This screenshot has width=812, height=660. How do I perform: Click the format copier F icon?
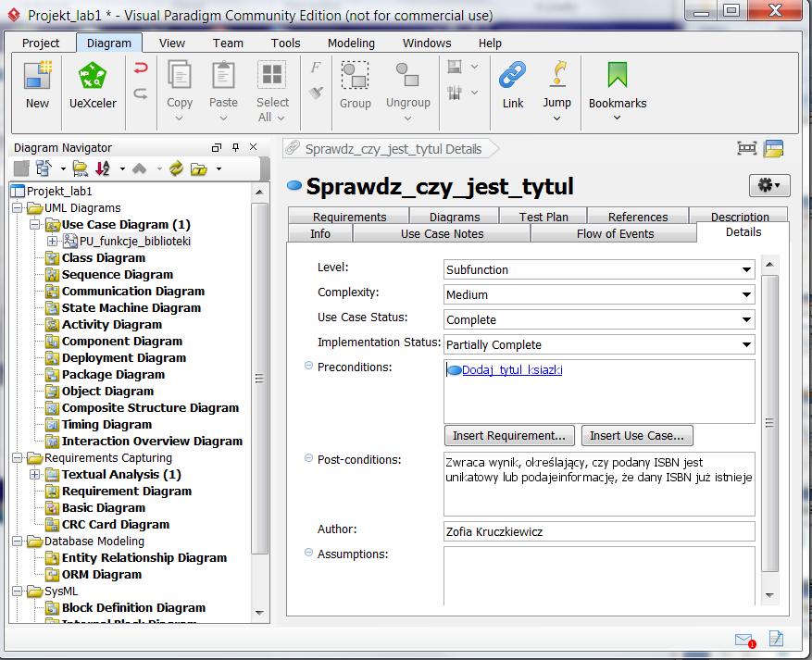[x=316, y=68]
